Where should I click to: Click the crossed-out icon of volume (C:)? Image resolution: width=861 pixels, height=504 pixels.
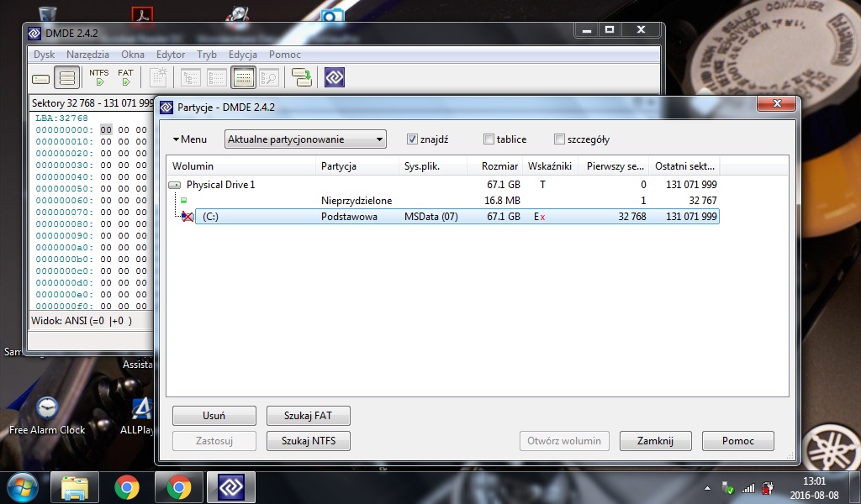click(x=188, y=217)
